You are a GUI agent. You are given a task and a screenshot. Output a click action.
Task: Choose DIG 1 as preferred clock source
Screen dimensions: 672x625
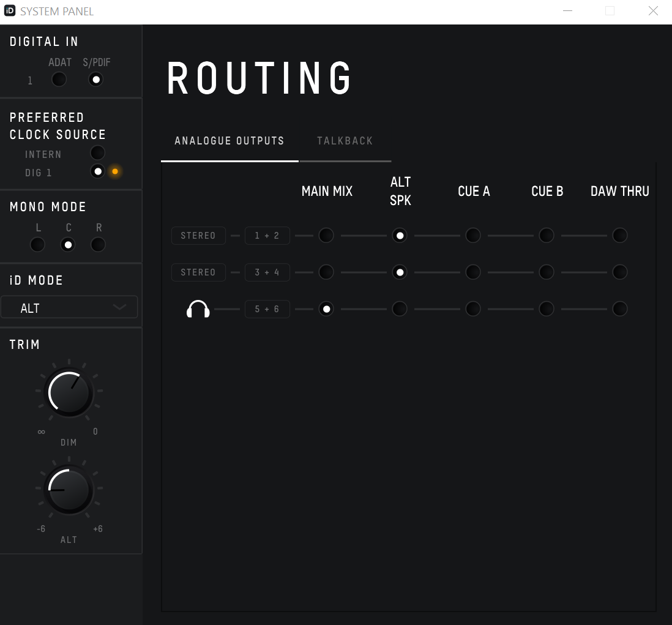[98, 171]
